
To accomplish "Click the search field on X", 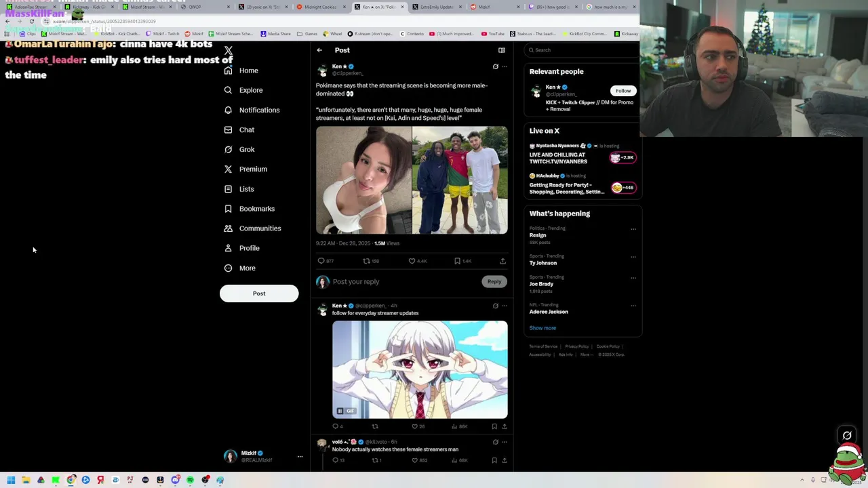I will [x=583, y=50].
